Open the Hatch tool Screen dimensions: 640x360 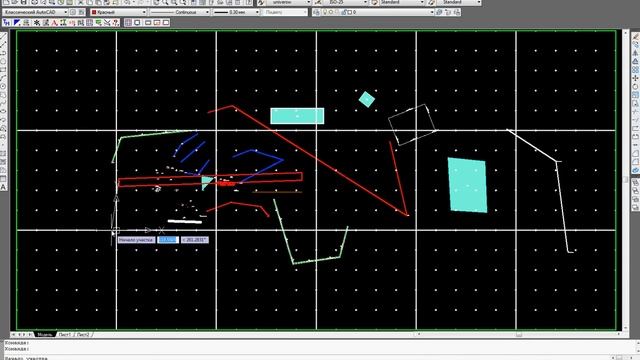point(3,153)
